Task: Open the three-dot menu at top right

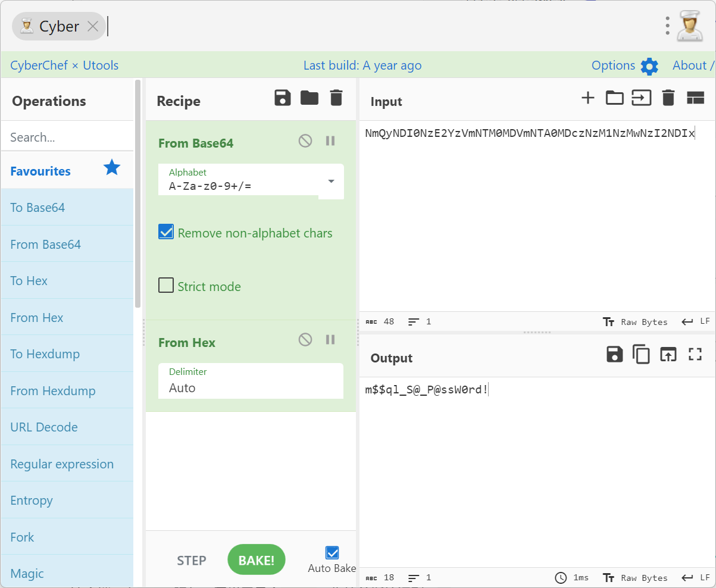Action: pos(668,26)
